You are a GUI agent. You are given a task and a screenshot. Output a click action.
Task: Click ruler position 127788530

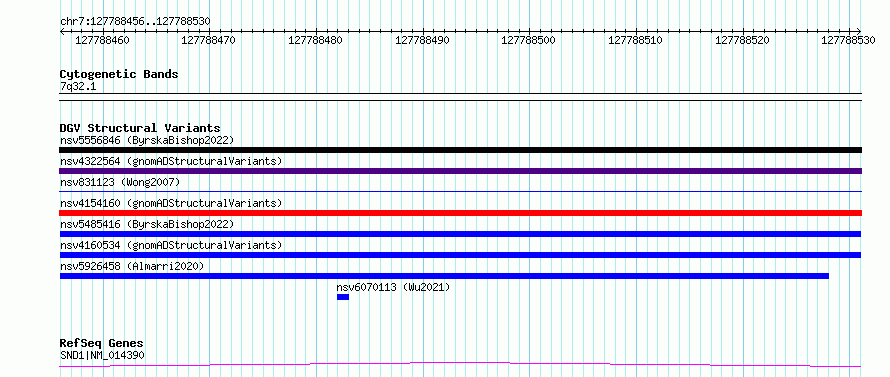point(849,40)
